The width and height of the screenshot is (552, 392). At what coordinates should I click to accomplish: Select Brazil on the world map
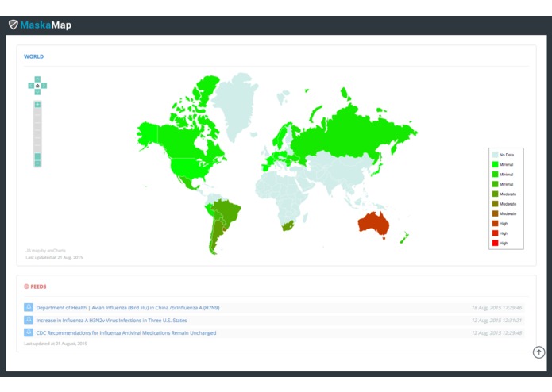point(227,213)
